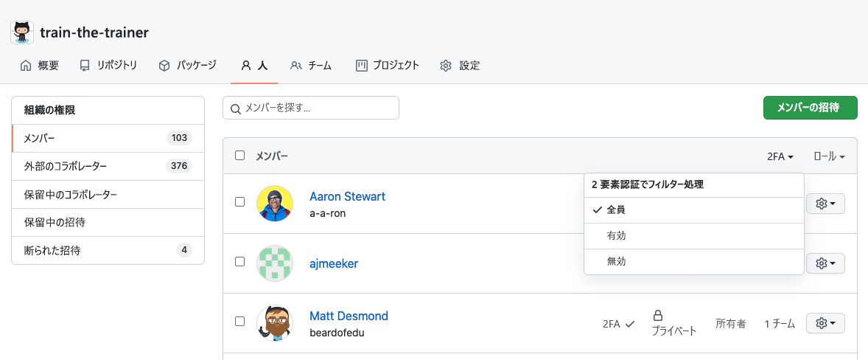Viewport: 868px width, 360px height.
Task: Click the beardofedu username text
Action: 337,333
